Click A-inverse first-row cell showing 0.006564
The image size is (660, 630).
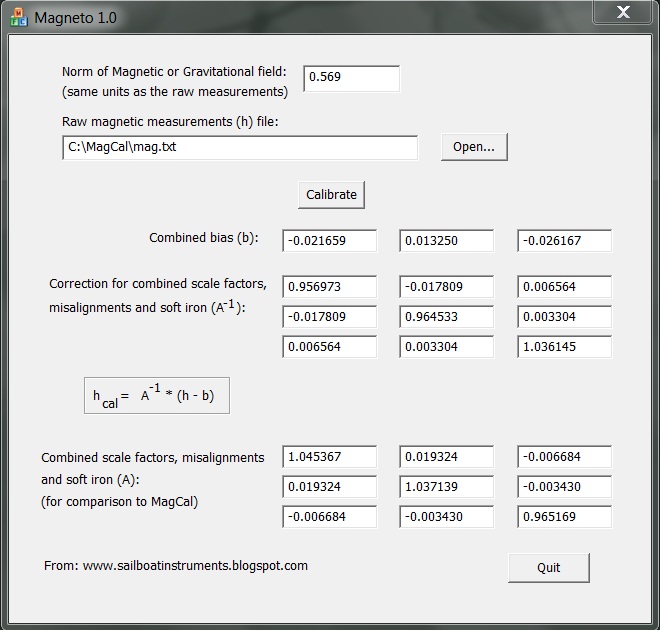click(564, 287)
